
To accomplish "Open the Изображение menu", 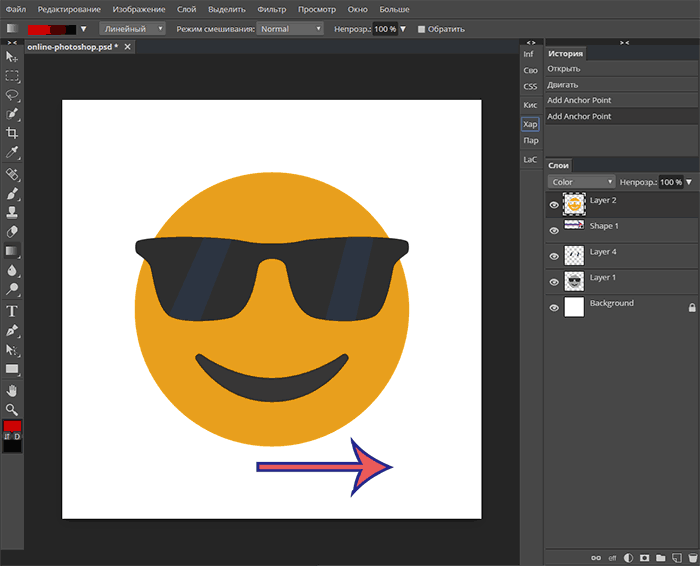I will [x=139, y=9].
